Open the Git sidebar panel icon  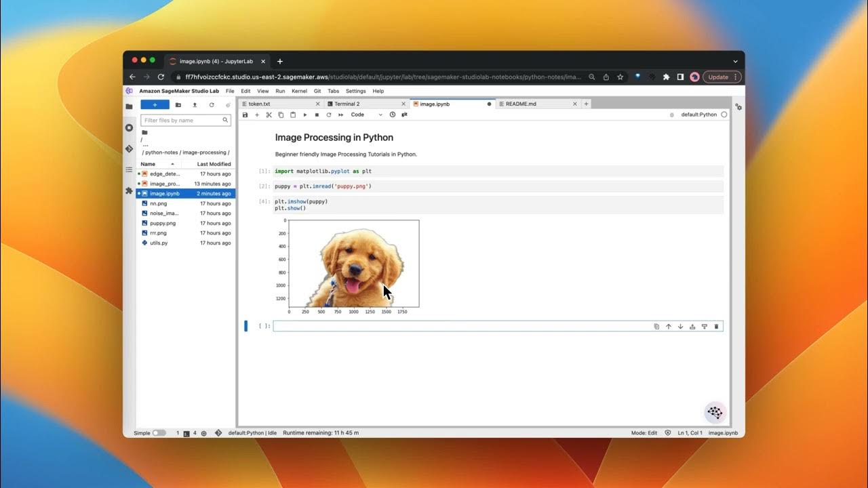click(129, 148)
